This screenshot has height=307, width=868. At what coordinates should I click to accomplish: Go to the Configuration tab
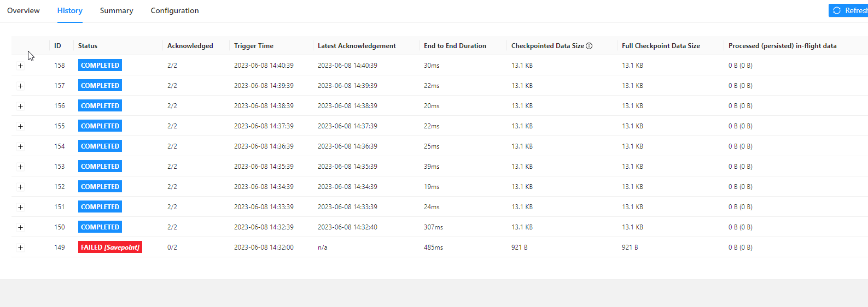[174, 10]
